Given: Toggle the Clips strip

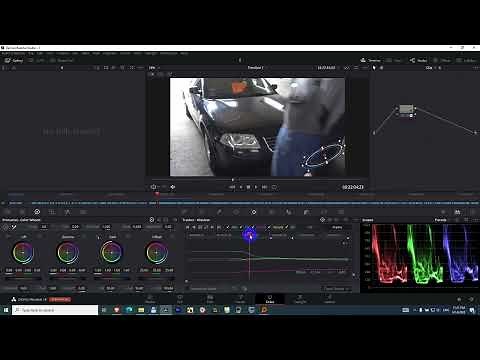Looking at the screenshot, I should click(394, 60).
